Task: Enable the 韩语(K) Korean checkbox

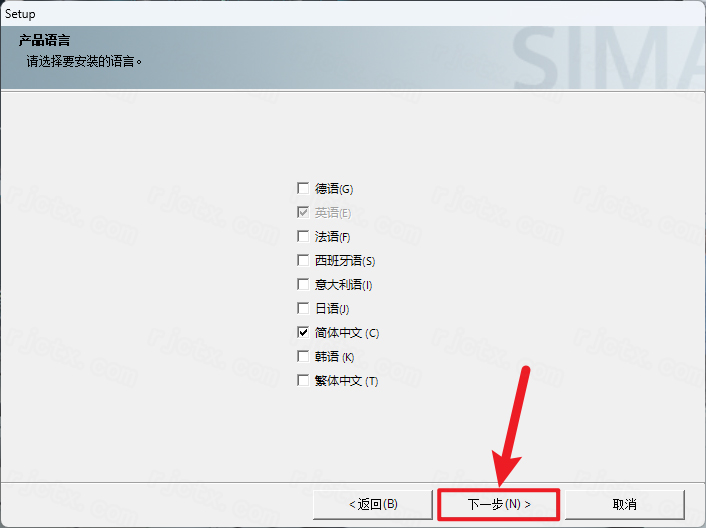Action: coord(303,356)
